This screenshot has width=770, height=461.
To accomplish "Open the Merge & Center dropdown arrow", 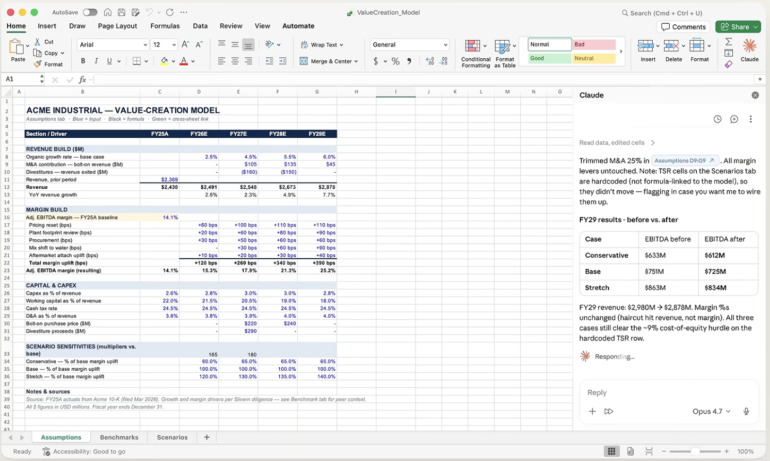I will pos(356,61).
